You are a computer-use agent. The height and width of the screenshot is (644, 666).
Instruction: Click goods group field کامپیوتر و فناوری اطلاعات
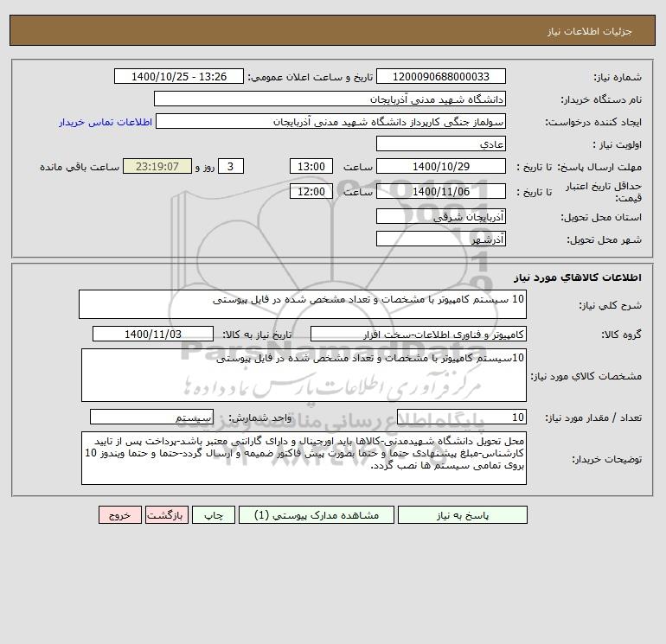419,334
